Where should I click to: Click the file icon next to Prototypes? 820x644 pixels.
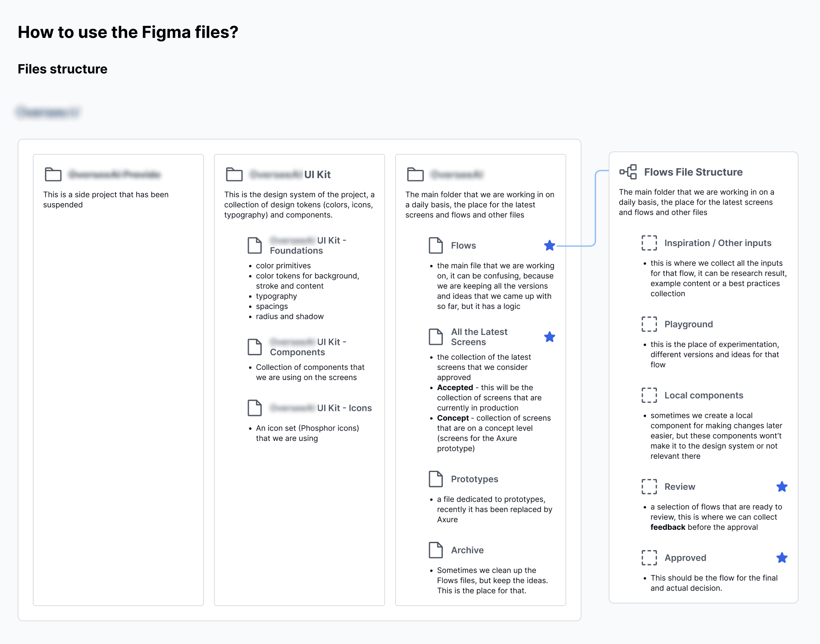coord(436,479)
